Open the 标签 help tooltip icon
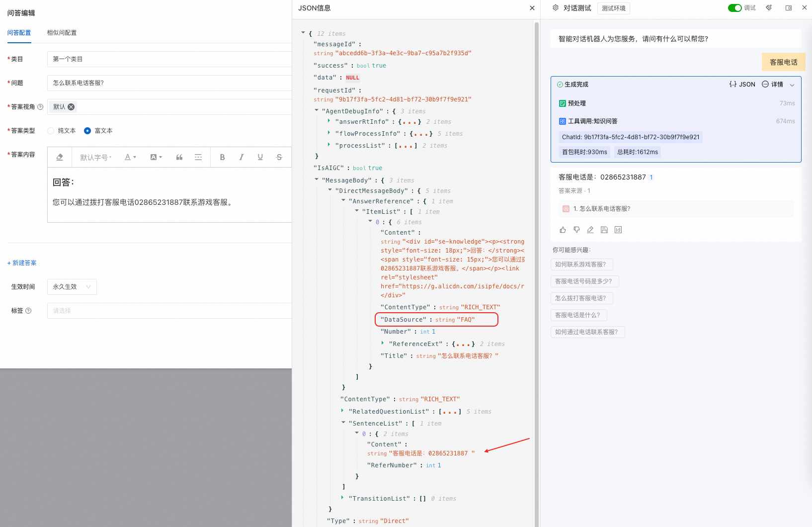Viewport: 812px width, 527px height. pos(28,311)
